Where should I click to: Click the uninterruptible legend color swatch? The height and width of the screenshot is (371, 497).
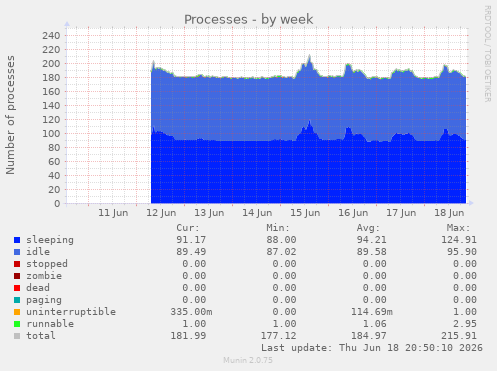pyautogui.click(x=17, y=312)
